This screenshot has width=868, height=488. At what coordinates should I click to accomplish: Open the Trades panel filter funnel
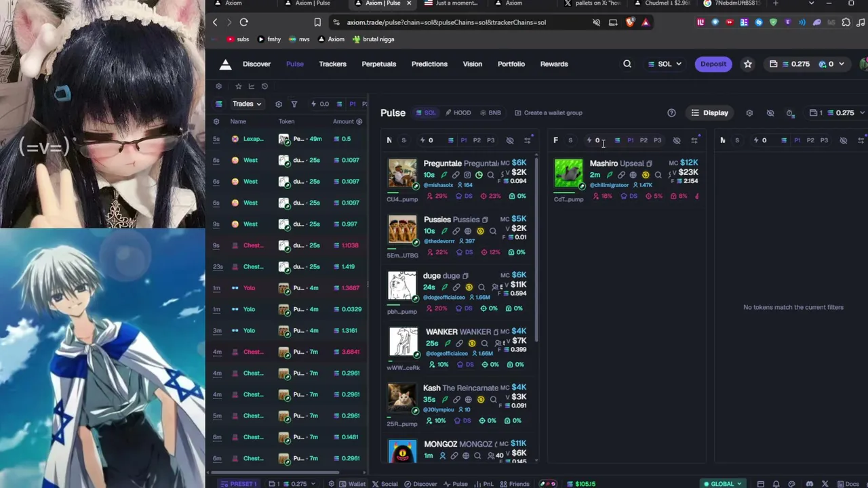pos(294,104)
